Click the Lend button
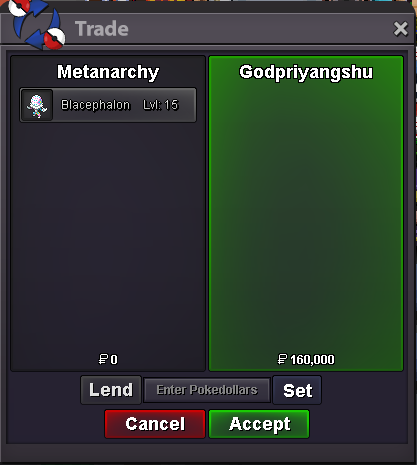Viewport: 417px width, 465px height. [x=111, y=390]
